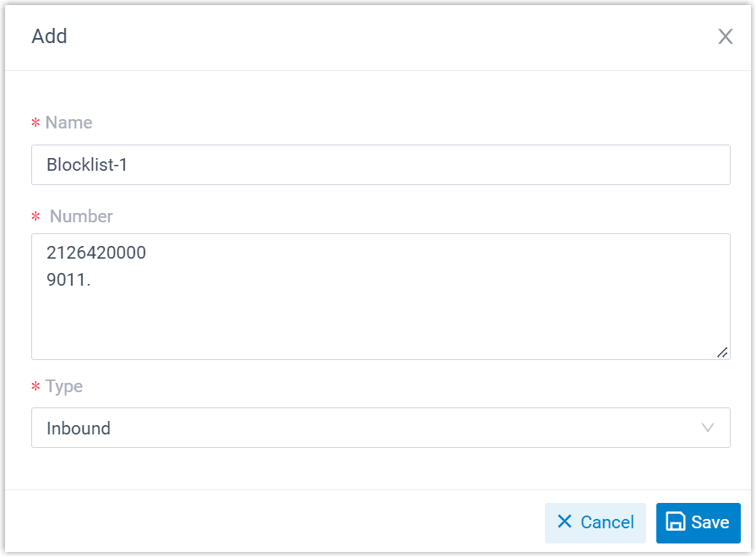Click the Name label above the text box
The height and width of the screenshot is (557, 756).
coord(68,123)
